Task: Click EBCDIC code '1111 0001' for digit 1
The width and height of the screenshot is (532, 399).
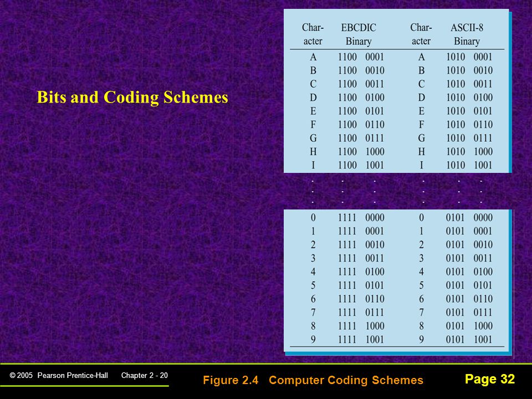Action: pyautogui.click(x=361, y=232)
